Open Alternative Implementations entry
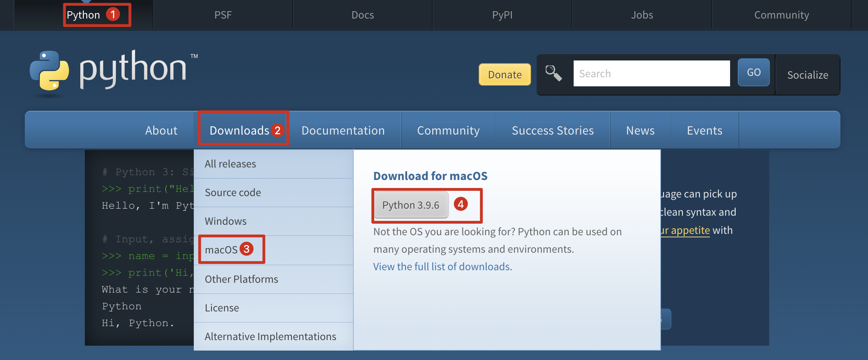This screenshot has height=360, width=868. (x=270, y=337)
